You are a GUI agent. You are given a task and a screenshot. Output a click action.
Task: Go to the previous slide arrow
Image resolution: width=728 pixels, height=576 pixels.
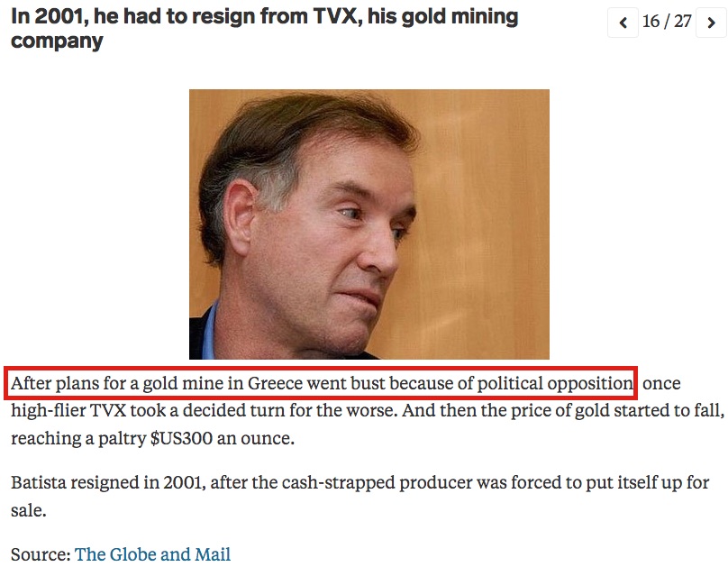(x=623, y=22)
